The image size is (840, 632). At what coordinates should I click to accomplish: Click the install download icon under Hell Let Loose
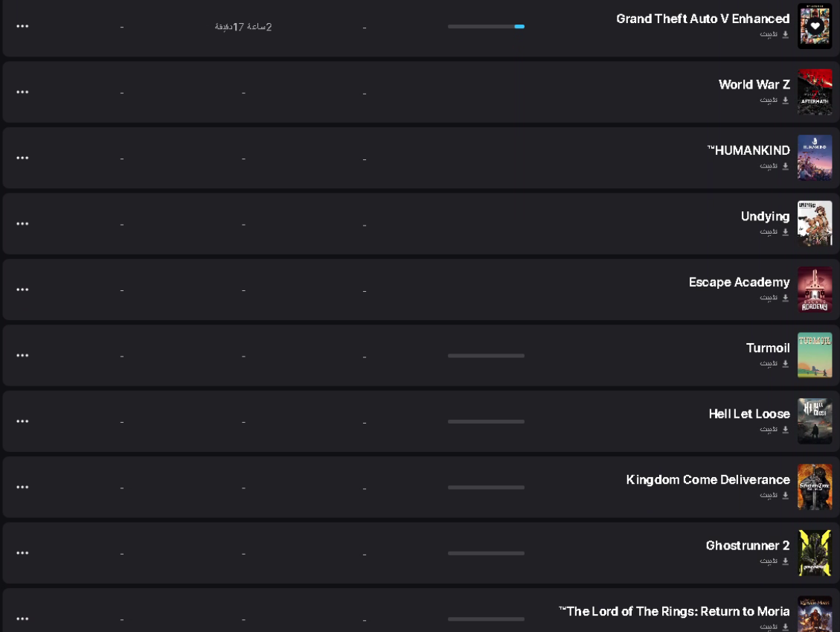pyautogui.click(x=786, y=430)
